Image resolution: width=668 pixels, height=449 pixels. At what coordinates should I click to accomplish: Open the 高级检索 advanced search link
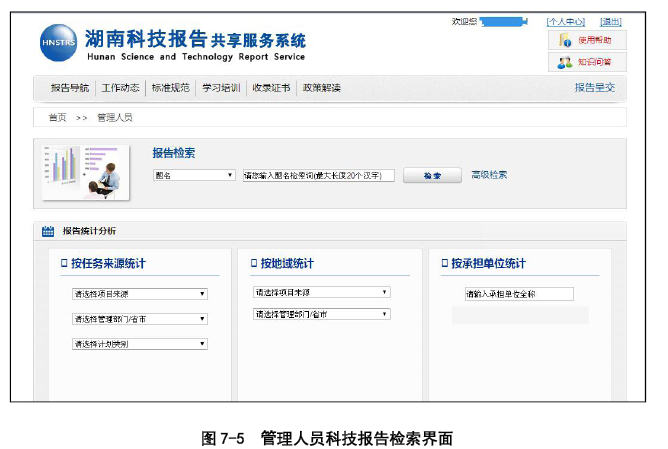point(489,174)
